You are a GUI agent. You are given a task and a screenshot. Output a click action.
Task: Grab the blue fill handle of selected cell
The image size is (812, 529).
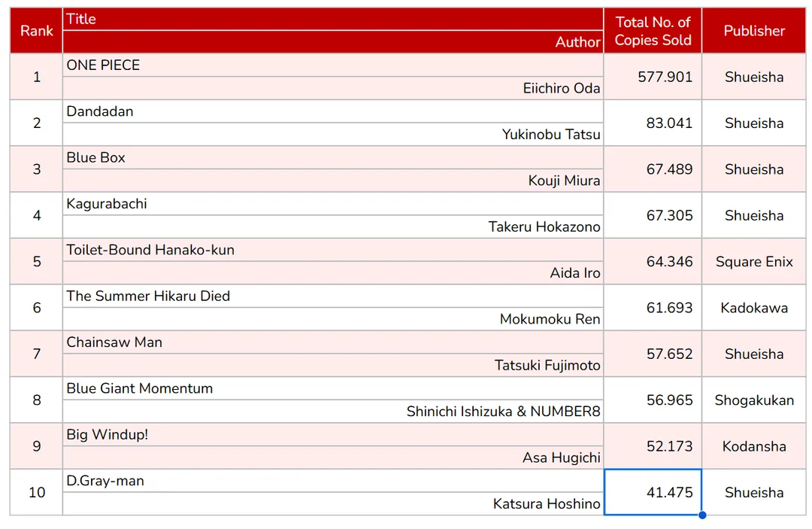pyautogui.click(x=702, y=515)
